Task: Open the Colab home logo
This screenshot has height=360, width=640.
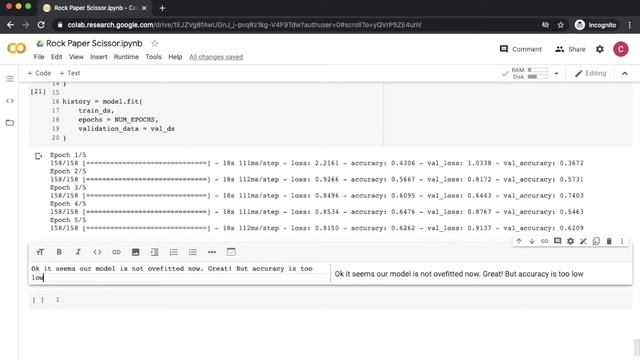Action: 17,49
